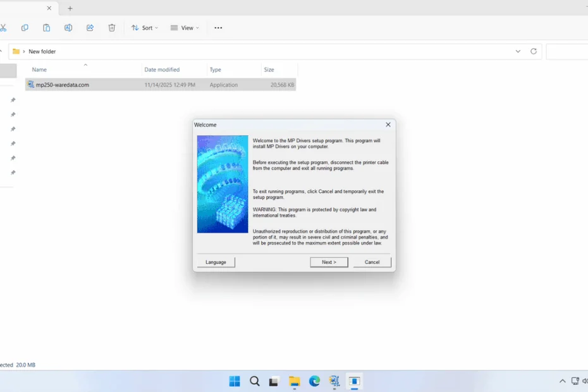The width and height of the screenshot is (588, 392).
Task: Open File Explorer from the taskbar
Action: coord(294,381)
